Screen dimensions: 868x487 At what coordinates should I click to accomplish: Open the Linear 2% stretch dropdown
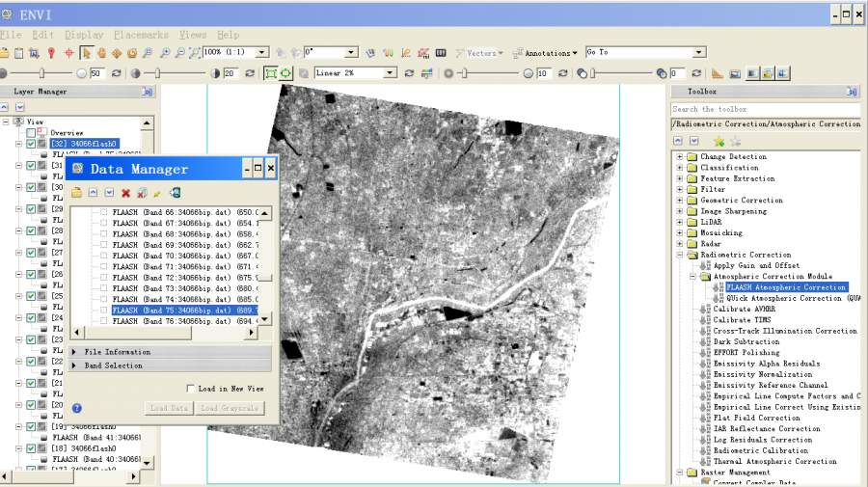click(x=391, y=73)
